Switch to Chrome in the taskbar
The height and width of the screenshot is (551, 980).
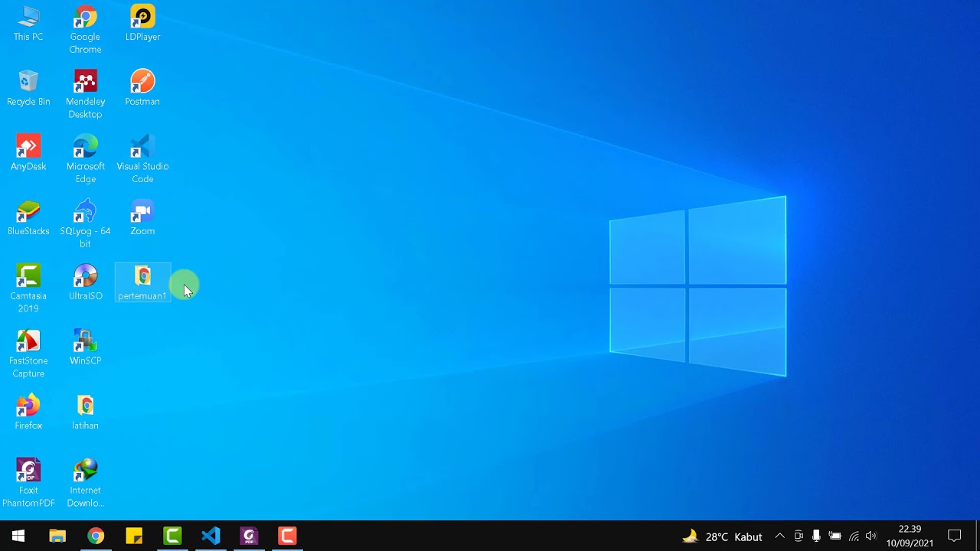click(96, 536)
